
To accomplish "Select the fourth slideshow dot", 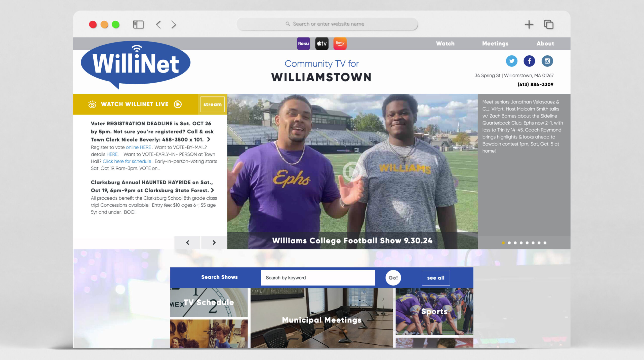I will [x=521, y=243].
